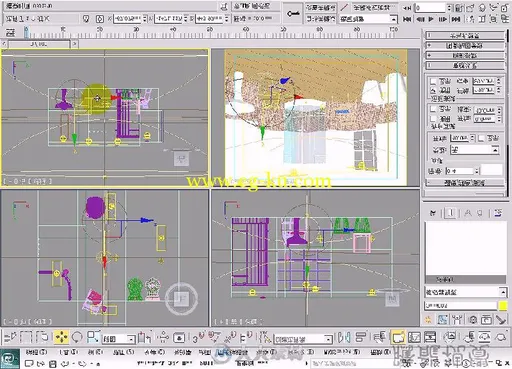Toggle the Window/Crossing selection icon
The height and width of the screenshot is (369, 512).
click(x=42, y=337)
